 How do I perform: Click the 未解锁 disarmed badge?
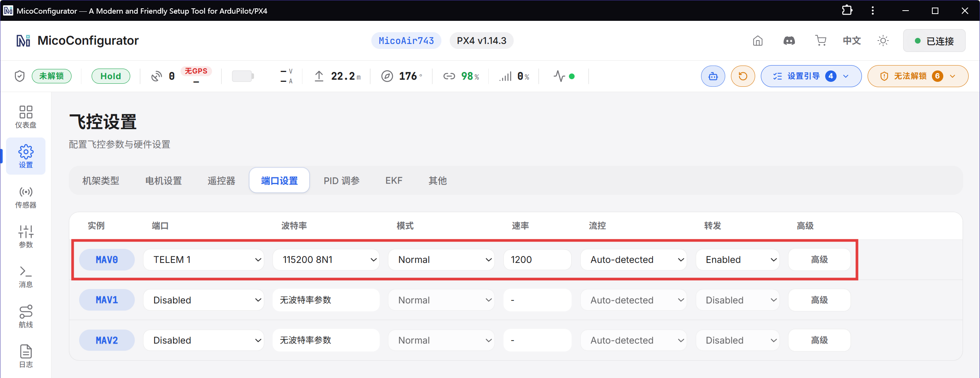tap(51, 76)
